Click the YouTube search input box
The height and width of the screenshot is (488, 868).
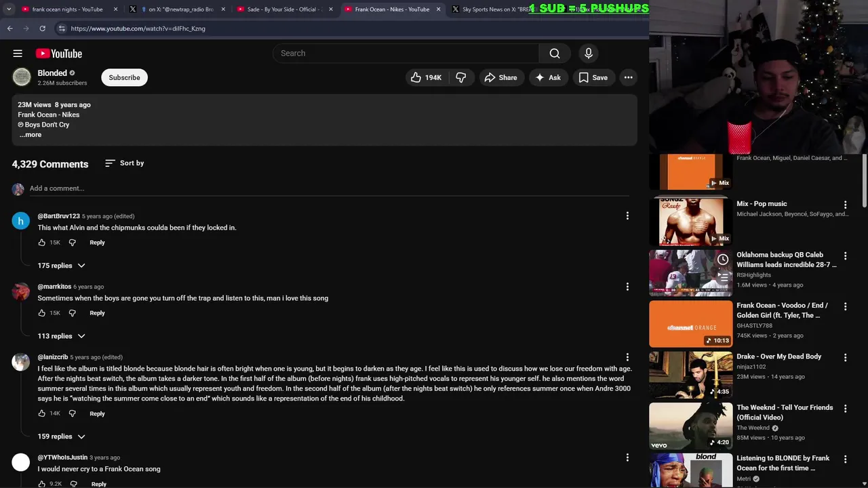406,54
